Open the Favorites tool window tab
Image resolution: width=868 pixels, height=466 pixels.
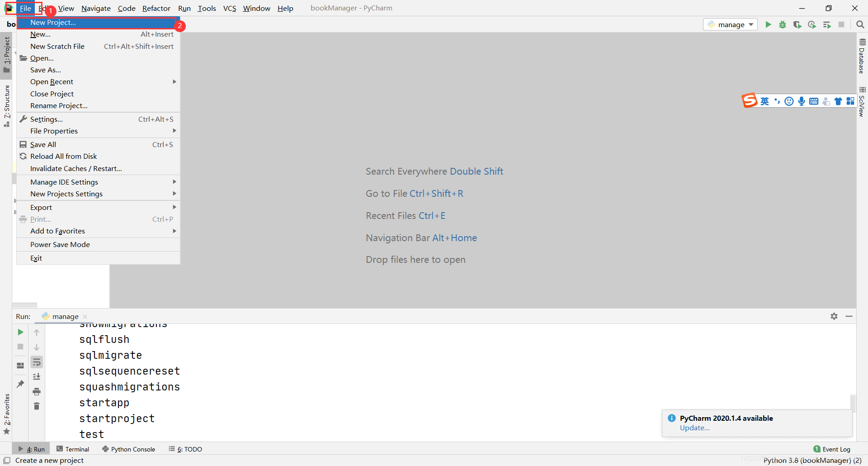(x=6, y=414)
